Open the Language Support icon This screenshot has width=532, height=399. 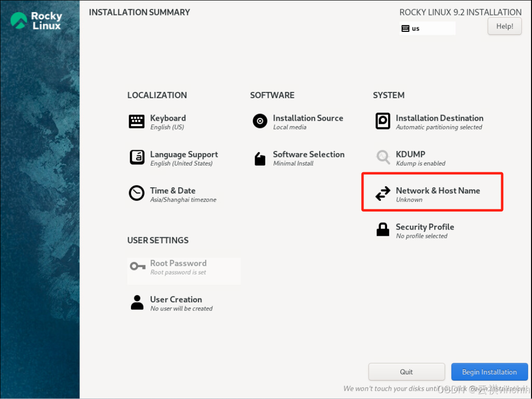(137, 157)
